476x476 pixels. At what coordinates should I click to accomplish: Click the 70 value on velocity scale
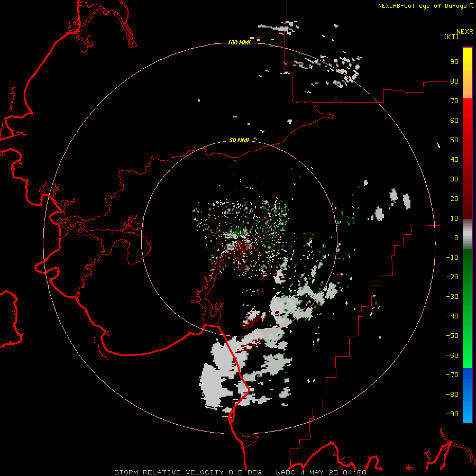click(454, 101)
